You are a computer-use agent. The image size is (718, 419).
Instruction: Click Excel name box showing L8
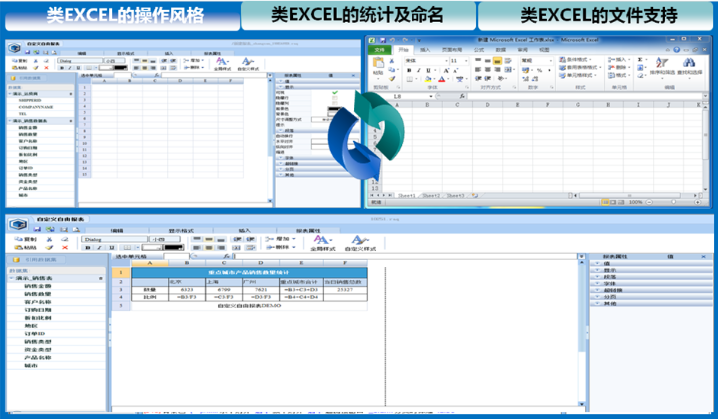point(409,96)
